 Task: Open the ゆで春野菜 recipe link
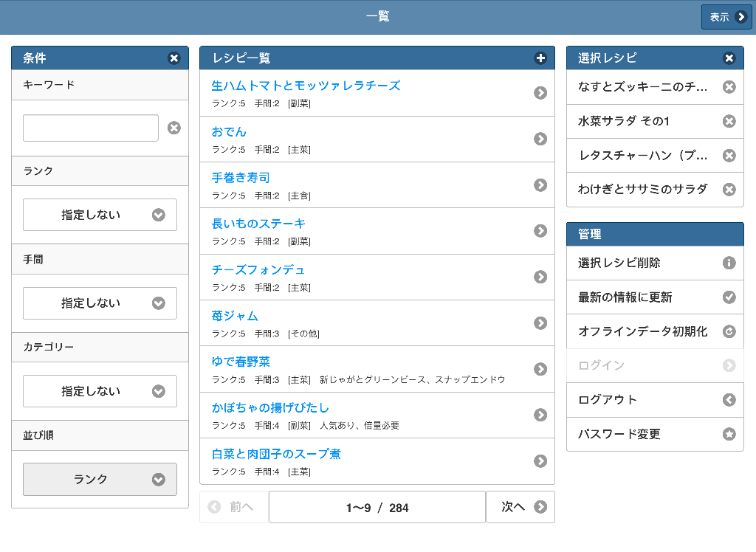pos(241,362)
